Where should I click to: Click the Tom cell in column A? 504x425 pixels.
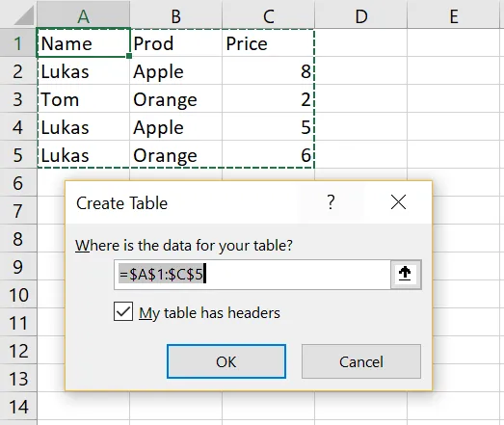pos(84,99)
